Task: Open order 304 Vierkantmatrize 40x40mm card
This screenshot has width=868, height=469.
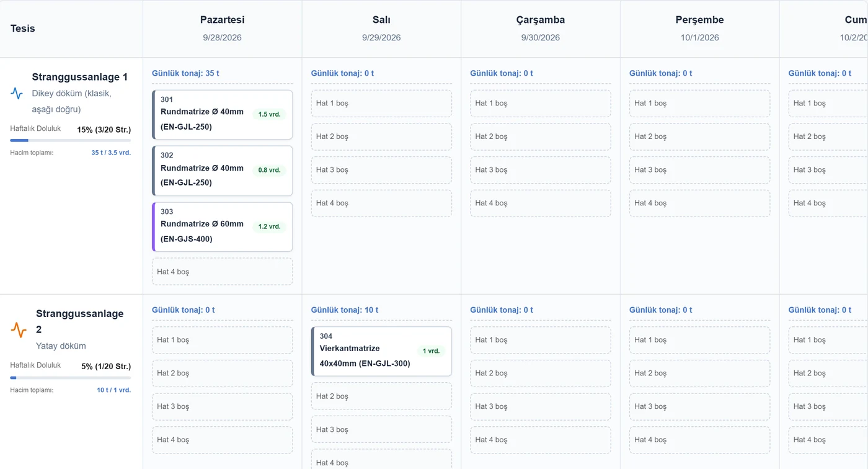Action: (381, 352)
